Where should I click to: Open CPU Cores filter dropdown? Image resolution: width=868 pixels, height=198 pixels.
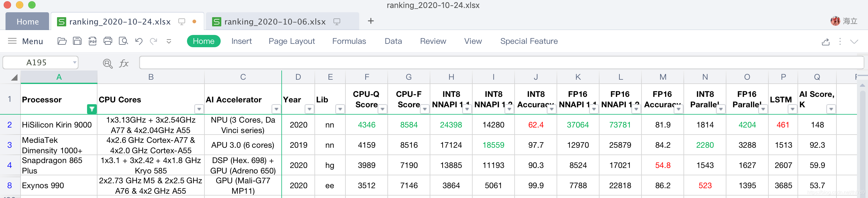199,109
